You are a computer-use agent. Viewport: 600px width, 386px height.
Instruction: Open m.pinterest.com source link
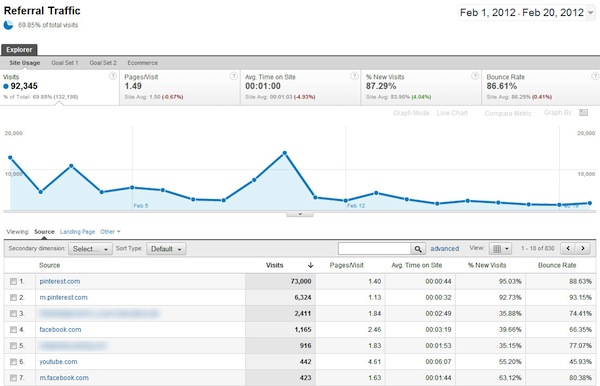[x=64, y=298]
